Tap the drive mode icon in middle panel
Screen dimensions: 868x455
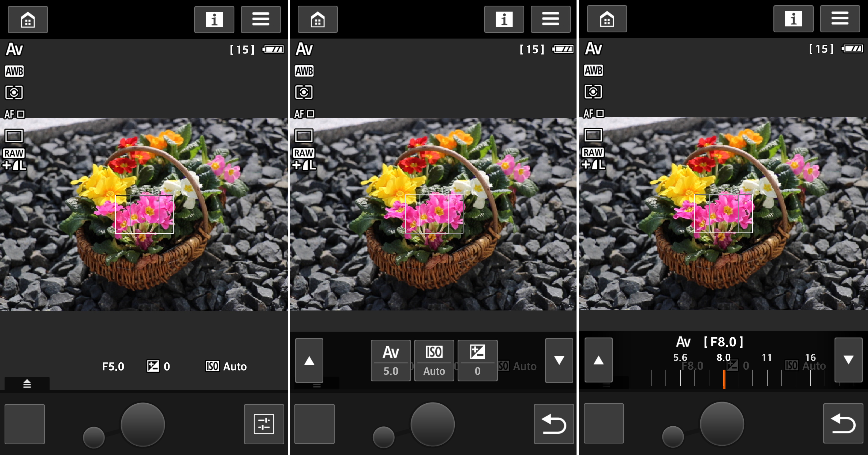pos(304,136)
